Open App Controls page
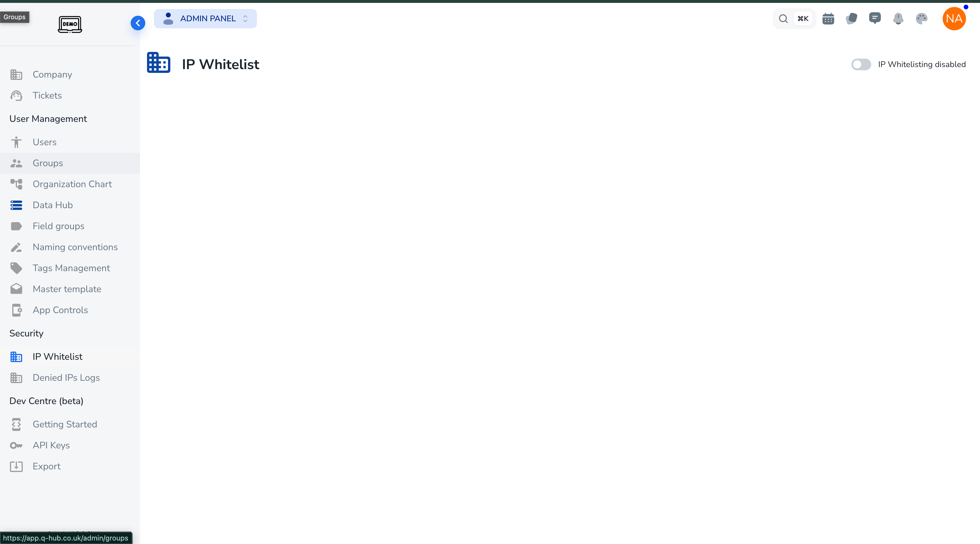The image size is (980, 544). [70, 310]
